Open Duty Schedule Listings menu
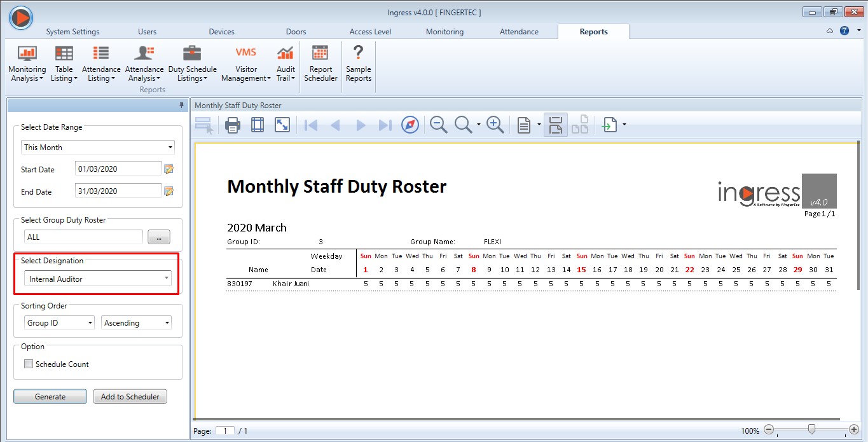The height and width of the screenshot is (442, 868). pos(192,64)
